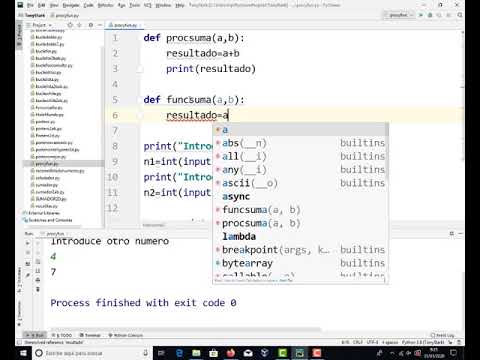The width and height of the screenshot is (480, 360).
Task: Select bytearray autocomplete suggestion
Action: point(300,263)
